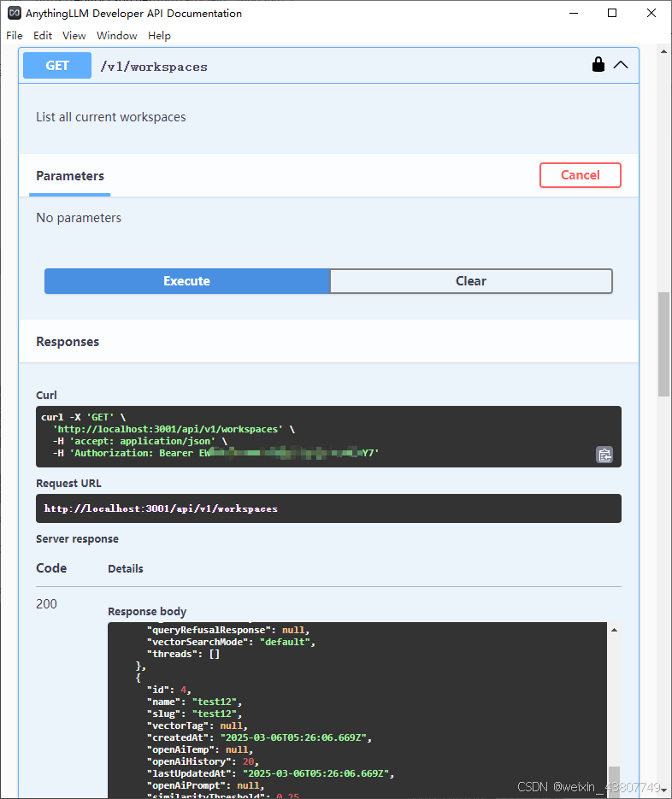Click the Authorization Bearer curl line
The image size is (672, 799).
(215, 453)
